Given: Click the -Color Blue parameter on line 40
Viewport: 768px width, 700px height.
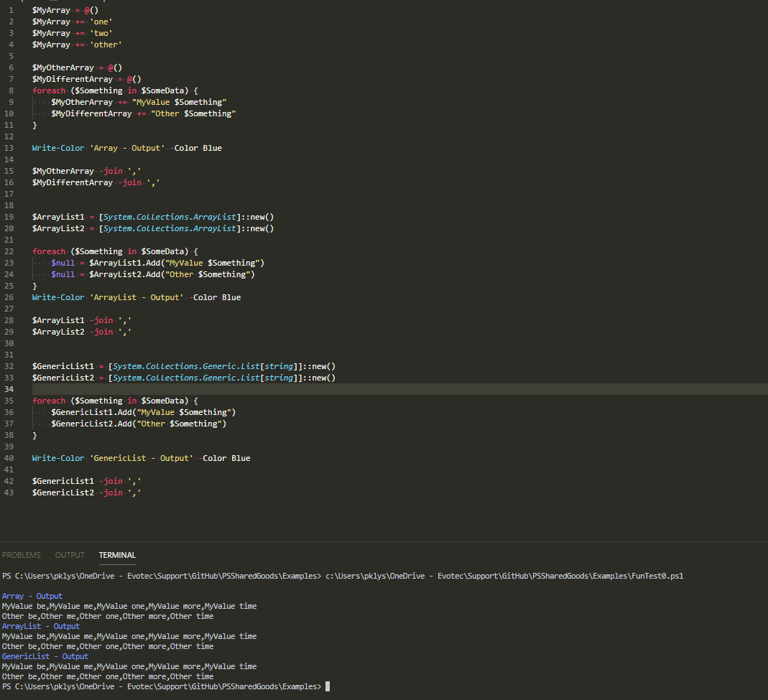Looking at the screenshot, I should point(223,457).
